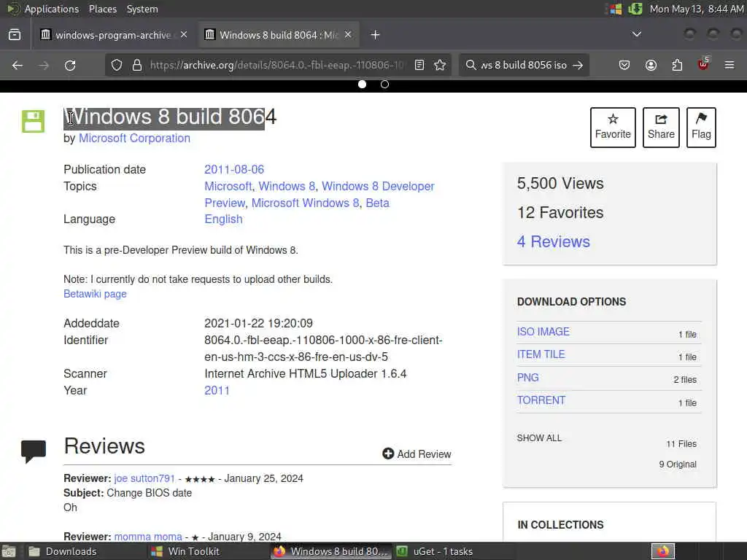Open the Firefox hamburger menu
The image size is (747, 560).
(x=729, y=65)
